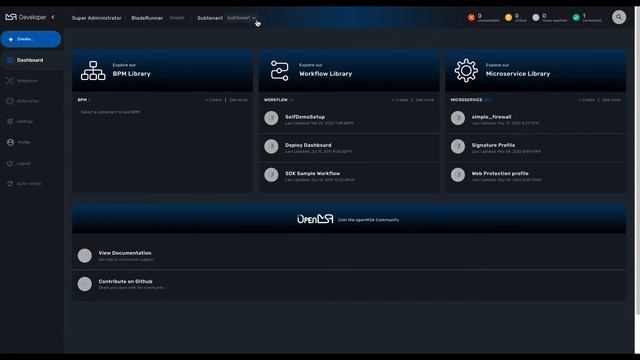Open search with the magnifier icon
The height and width of the screenshot is (360, 640).
[x=619, y=17]
